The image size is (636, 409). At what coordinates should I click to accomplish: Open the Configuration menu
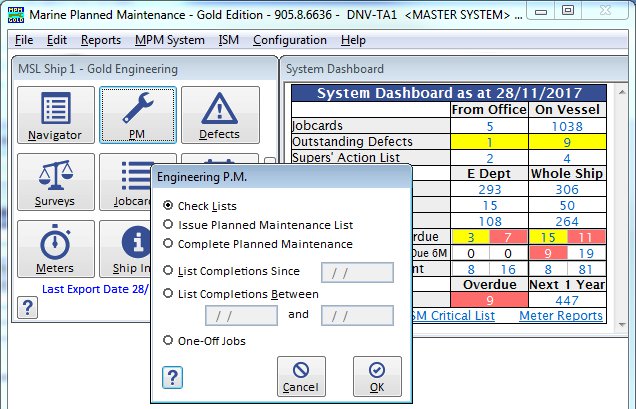(x=290, y=40)
